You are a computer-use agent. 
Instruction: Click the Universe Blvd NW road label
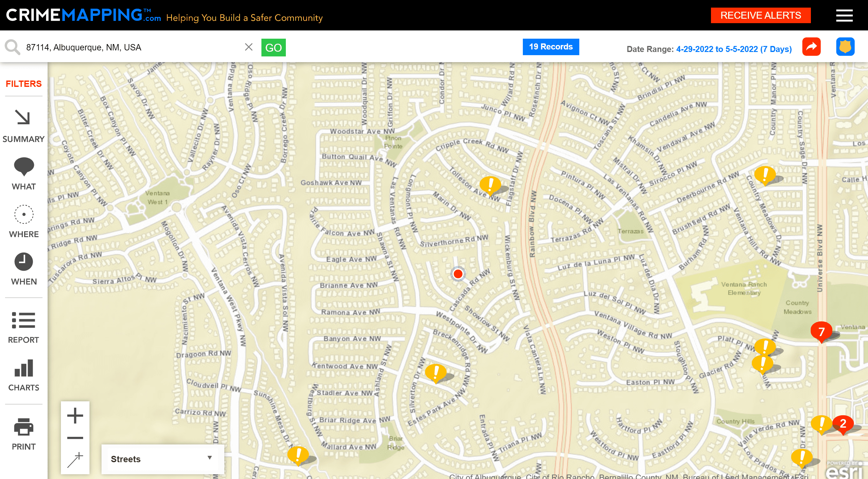[820, 258]
